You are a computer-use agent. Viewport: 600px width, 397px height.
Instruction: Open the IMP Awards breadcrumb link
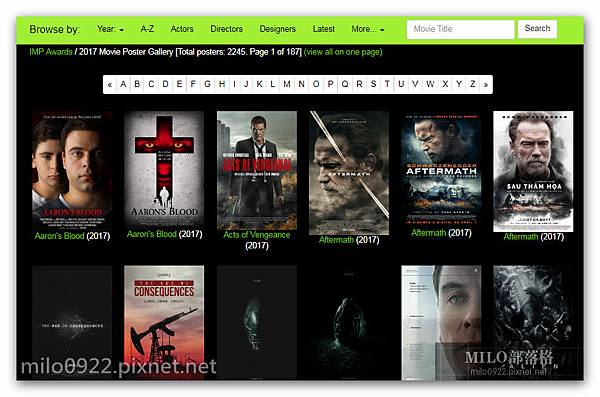pos(51,52)
